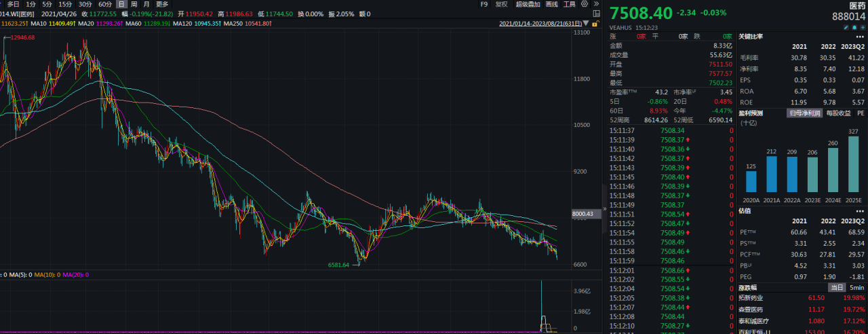868x334 pixels.
Task: Open the 更多 period dropdown
Action: (x=162, y=4)
